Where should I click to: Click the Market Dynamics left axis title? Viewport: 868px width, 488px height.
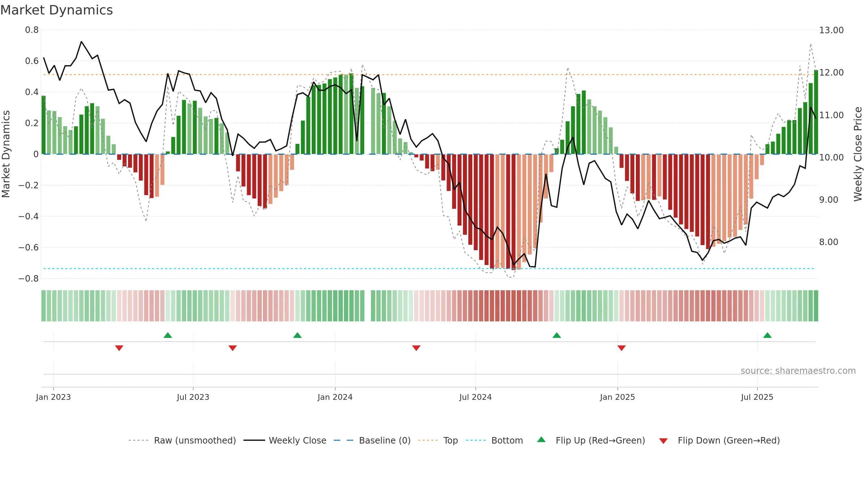[6, 154]
